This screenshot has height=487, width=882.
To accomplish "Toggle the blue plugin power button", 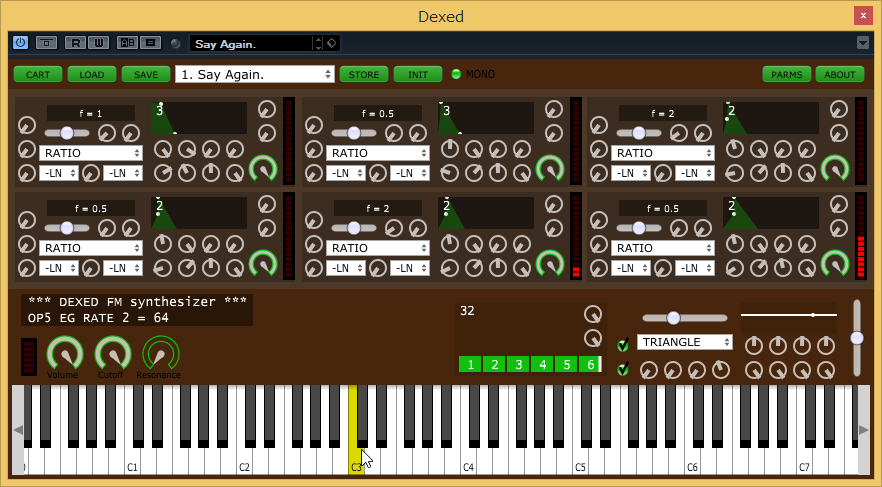I will point(20,43).
